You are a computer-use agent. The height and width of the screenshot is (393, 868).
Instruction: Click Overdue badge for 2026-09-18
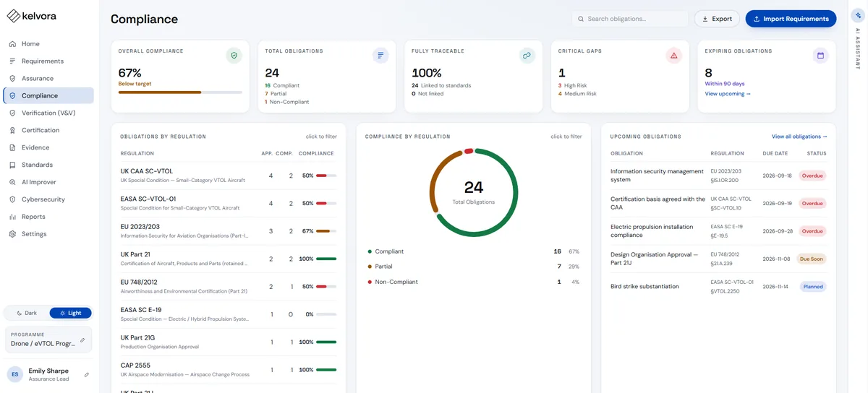point(812,176)
